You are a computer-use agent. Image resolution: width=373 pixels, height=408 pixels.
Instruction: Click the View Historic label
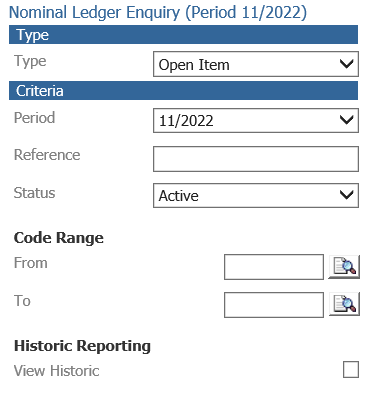pyautogui.click(x=57, y=371)
